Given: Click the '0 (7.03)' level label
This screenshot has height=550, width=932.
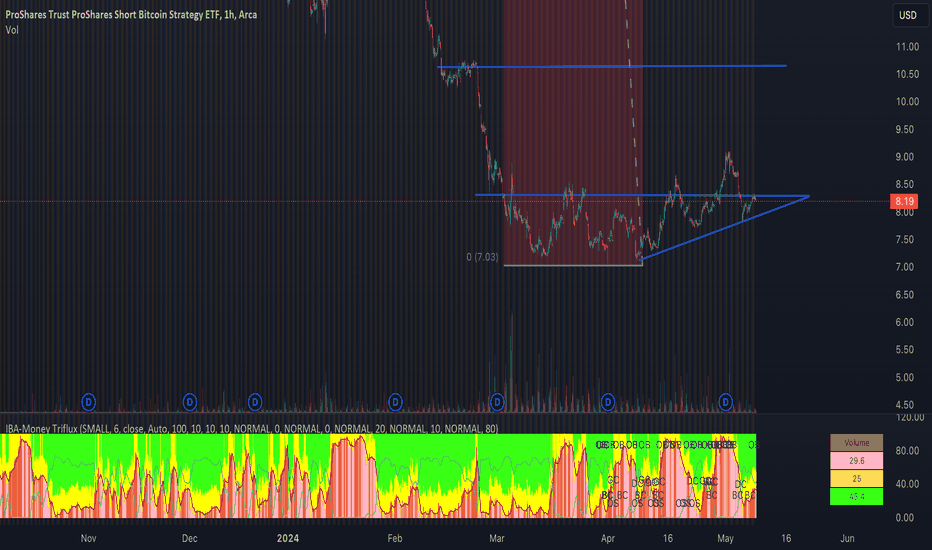Looking at the screenshot, I should pyautogui.click(x=482, y=257).
